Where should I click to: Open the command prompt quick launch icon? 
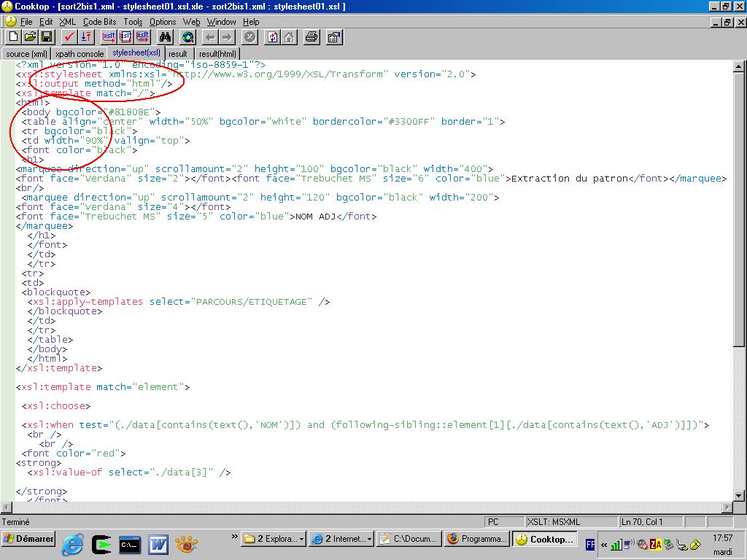130,544
